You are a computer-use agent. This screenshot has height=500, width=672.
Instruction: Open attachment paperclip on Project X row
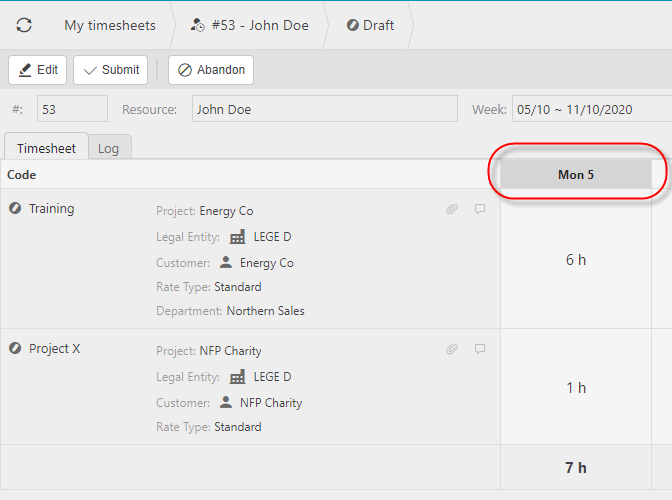click(452, 349)
